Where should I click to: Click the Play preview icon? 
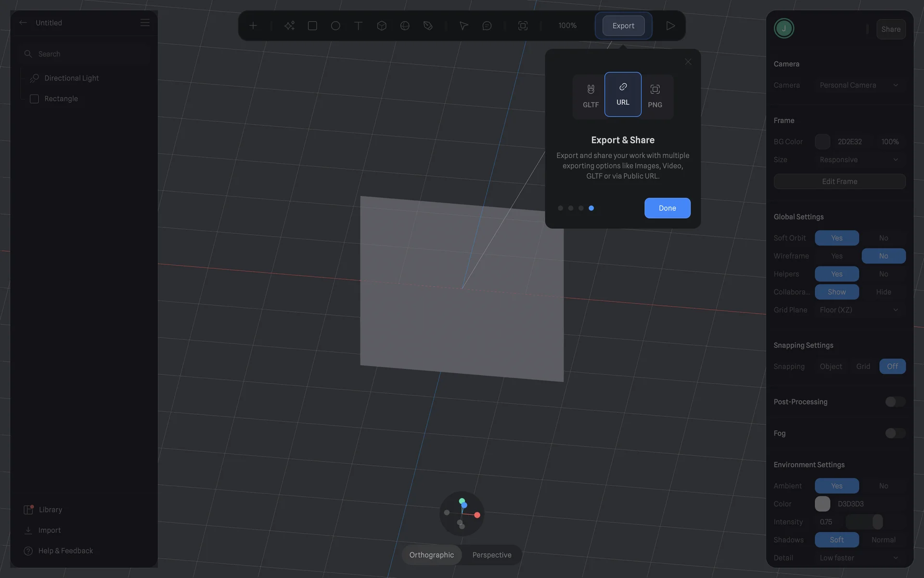tap(670, 26)
